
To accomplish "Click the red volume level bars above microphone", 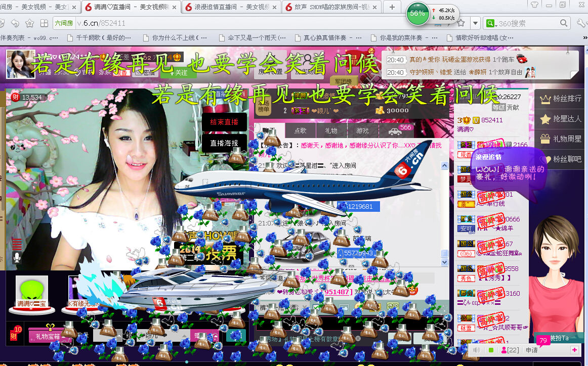I will 17,244.
